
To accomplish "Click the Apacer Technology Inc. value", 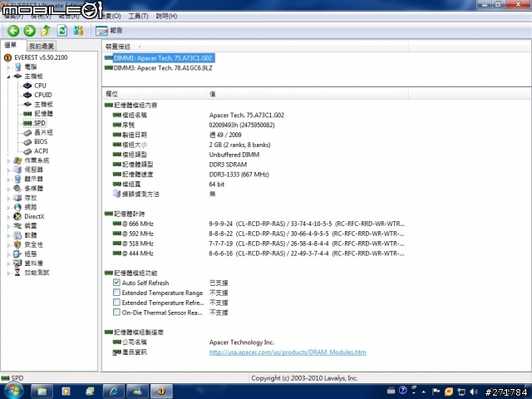I will pos(242,342).
